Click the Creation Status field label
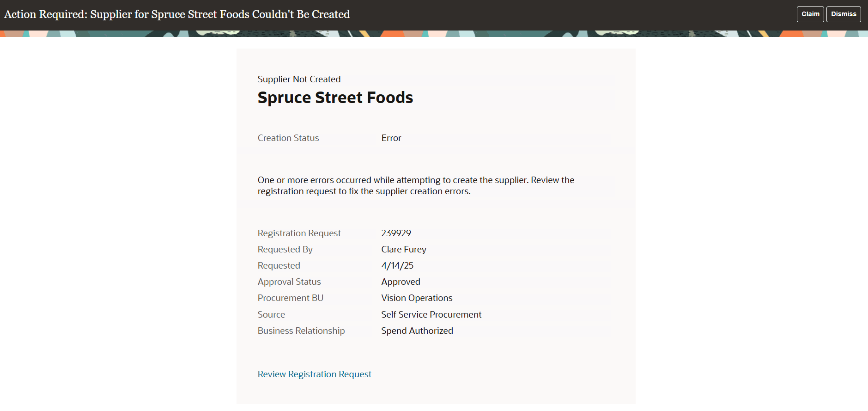Screen dimensions: 868x411 tap(288, 138)
